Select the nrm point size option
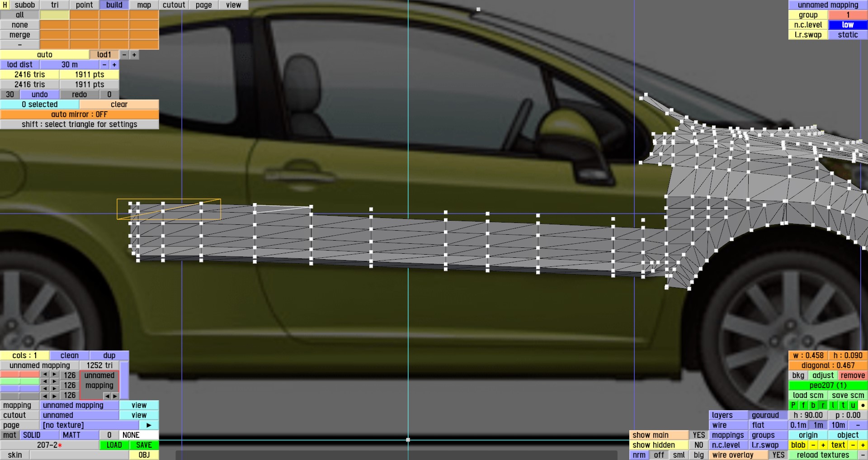868x460 pixels. click(x=639, y=455)
